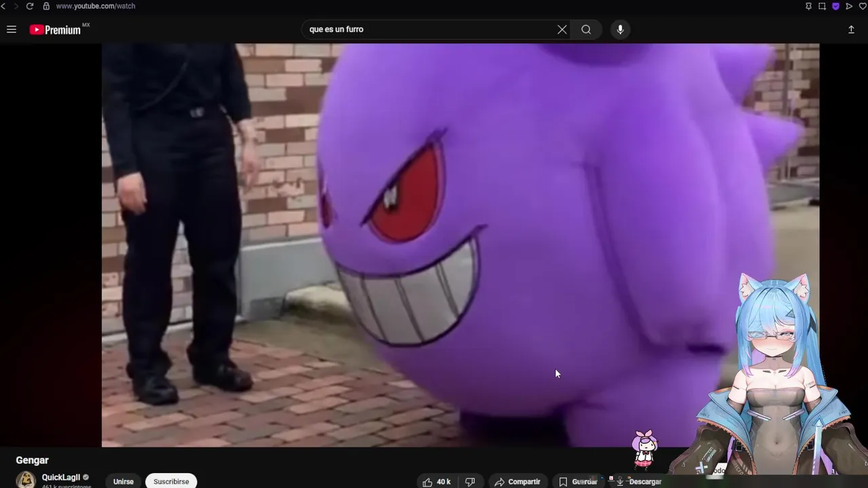Go forward in the browser
The height and width of the screenshot is (488, 868).
coord(16,6)
